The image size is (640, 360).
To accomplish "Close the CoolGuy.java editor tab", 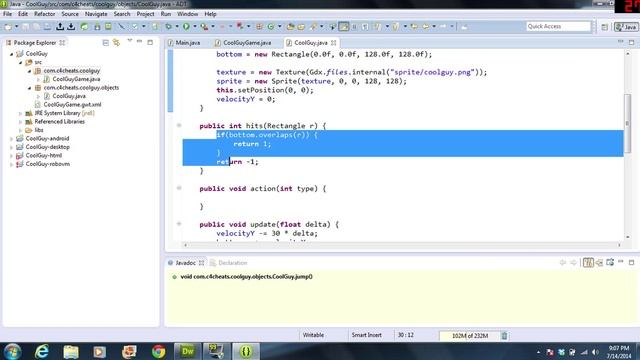I will point(333,42).
